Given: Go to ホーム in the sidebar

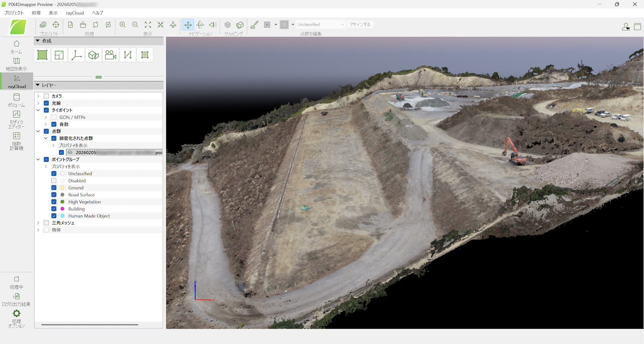Looking at the screenshot, I should click(16, 47).
